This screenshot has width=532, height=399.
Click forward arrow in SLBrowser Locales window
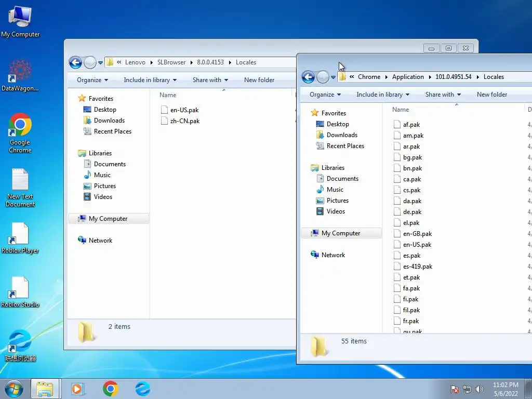(x=90, y=62)
